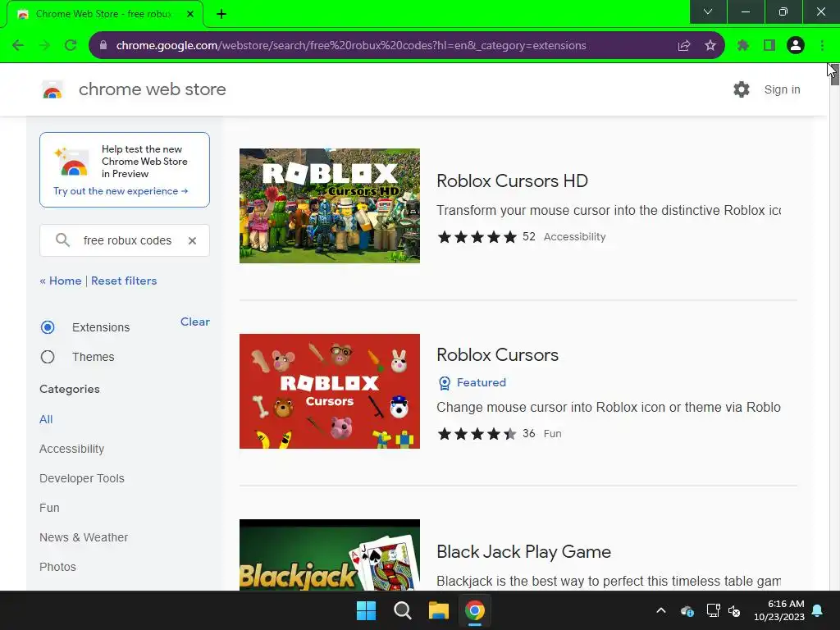Open the web store settings gear
Image resolution: width=840 pixels, height=630 pixels.
click(x=742, y=89)
